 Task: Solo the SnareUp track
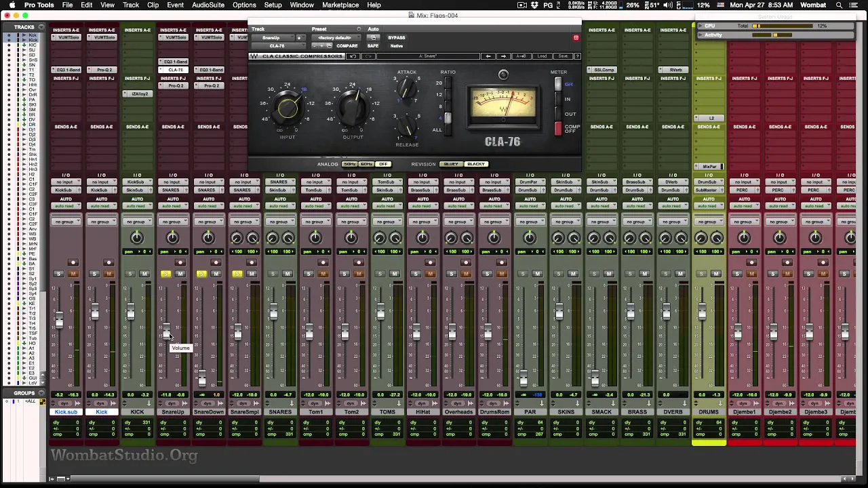coord(165,274)
